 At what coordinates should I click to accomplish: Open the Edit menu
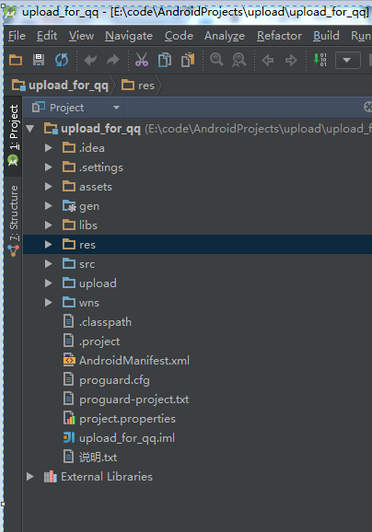click(x=47, y=36)
